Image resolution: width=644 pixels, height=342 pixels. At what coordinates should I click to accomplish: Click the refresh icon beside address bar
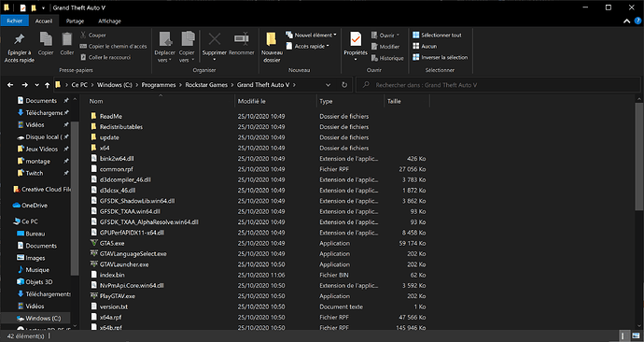[x=344, y=85]
